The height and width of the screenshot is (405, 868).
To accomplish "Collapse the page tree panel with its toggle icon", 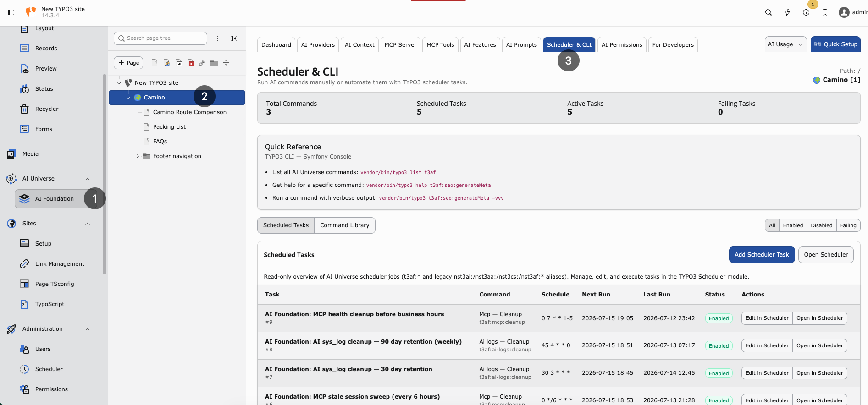I will click(234, 38).
